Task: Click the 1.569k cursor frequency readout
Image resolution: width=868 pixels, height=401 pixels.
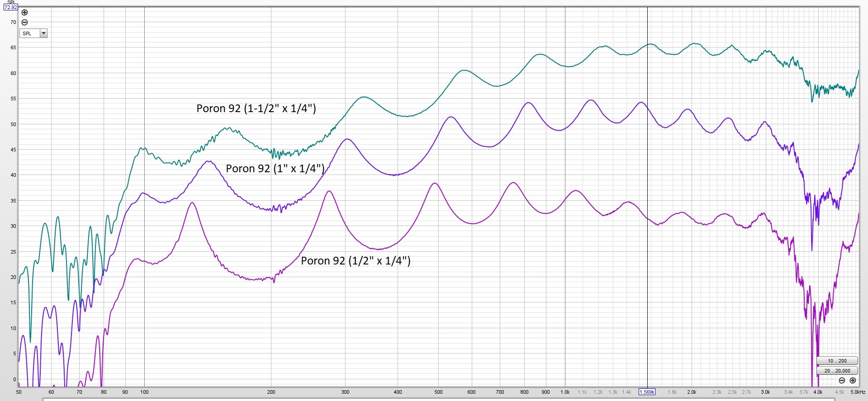Action: [646, 392]
